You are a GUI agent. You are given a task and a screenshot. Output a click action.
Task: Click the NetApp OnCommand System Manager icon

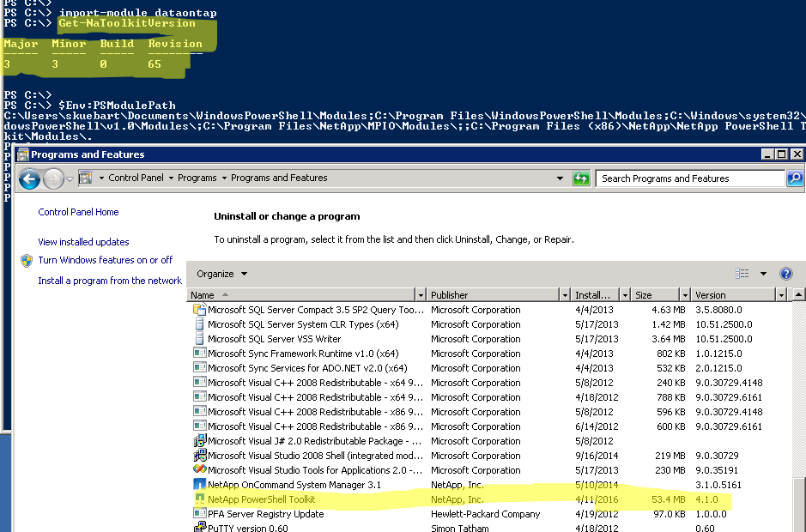199,484
